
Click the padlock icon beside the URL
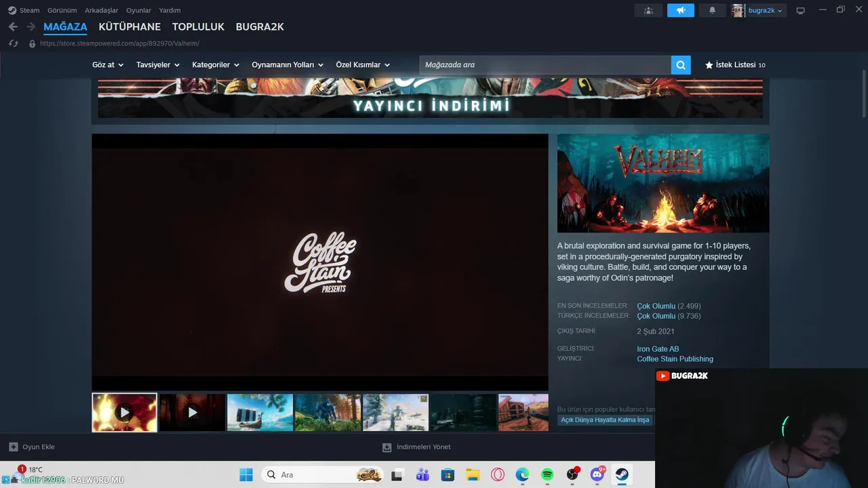pos(32,43)
